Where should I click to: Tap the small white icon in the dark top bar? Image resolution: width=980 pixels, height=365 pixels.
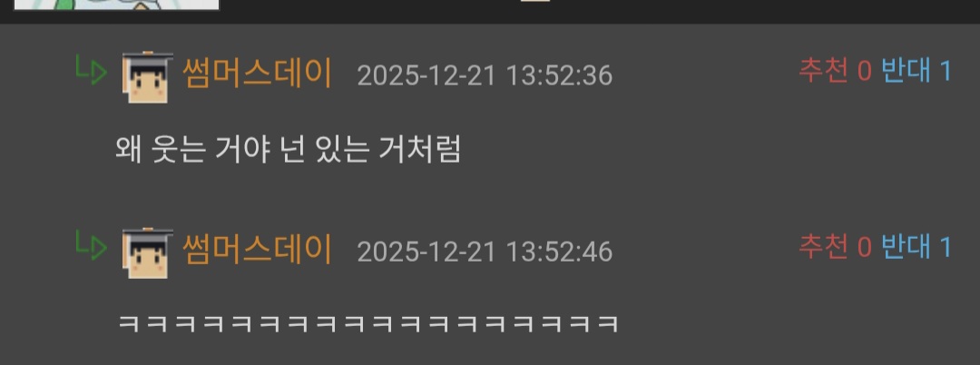[535, 1]
